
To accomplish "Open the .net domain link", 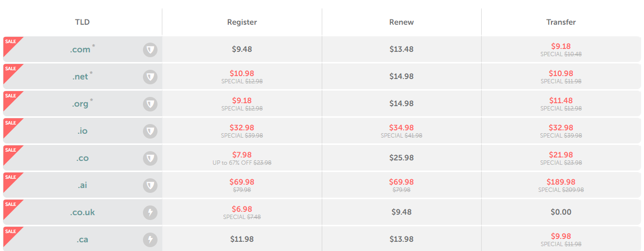I will click(80, 77).
